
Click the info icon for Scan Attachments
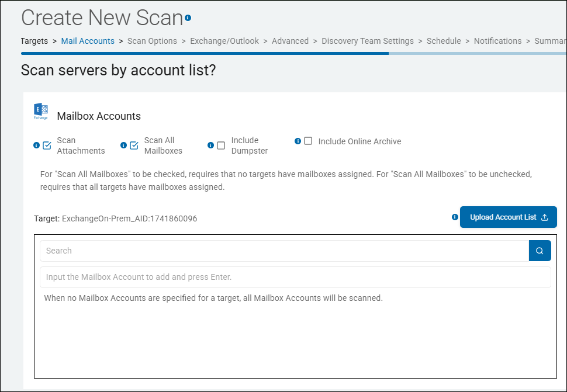[36, 145]
